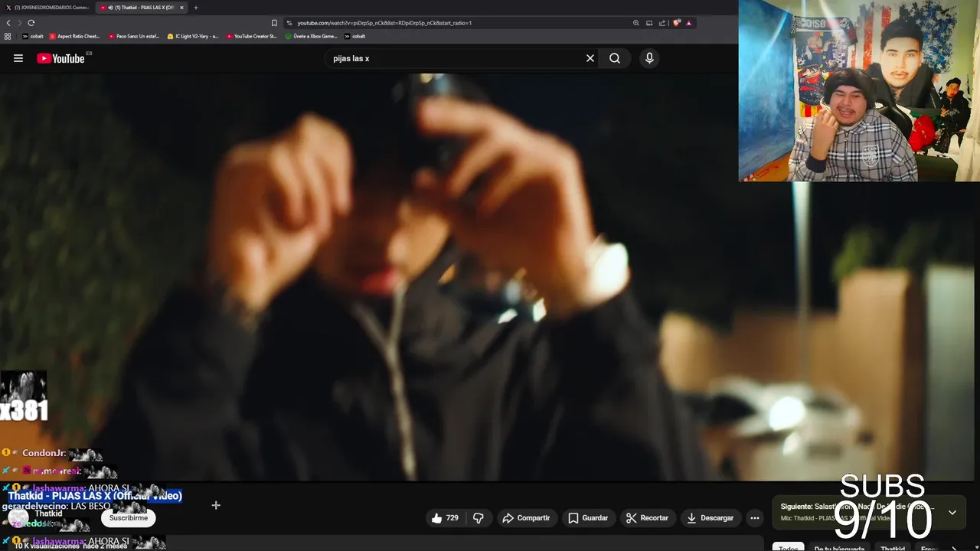Click the picture-in-picture icon in the address bar
The image size is (980, 551).
tap(649, 23)
